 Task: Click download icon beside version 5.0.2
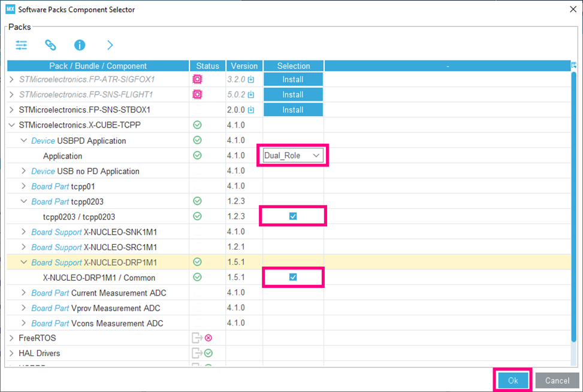(x=251, y=95)
